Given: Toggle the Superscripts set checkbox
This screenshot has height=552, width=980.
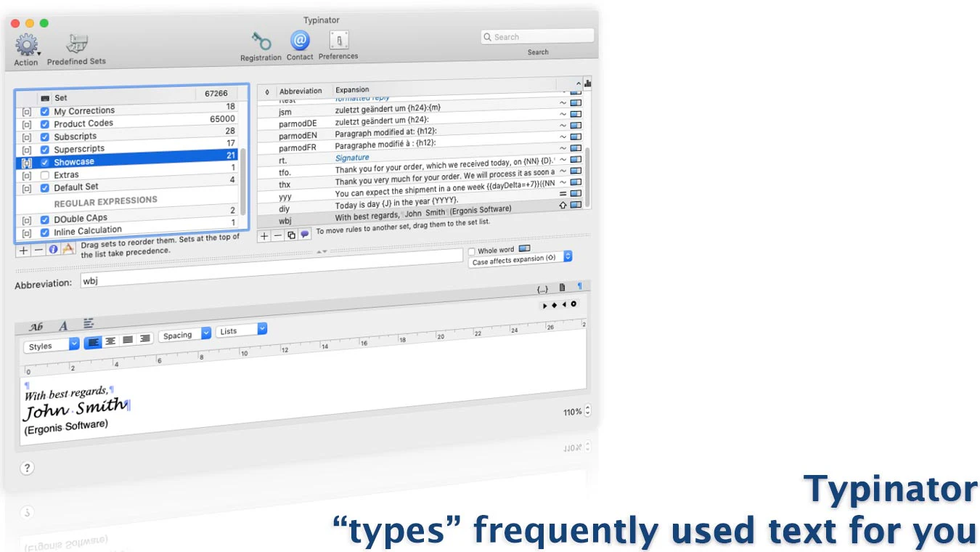Looking at the screenshot, I should coord(45,150).
